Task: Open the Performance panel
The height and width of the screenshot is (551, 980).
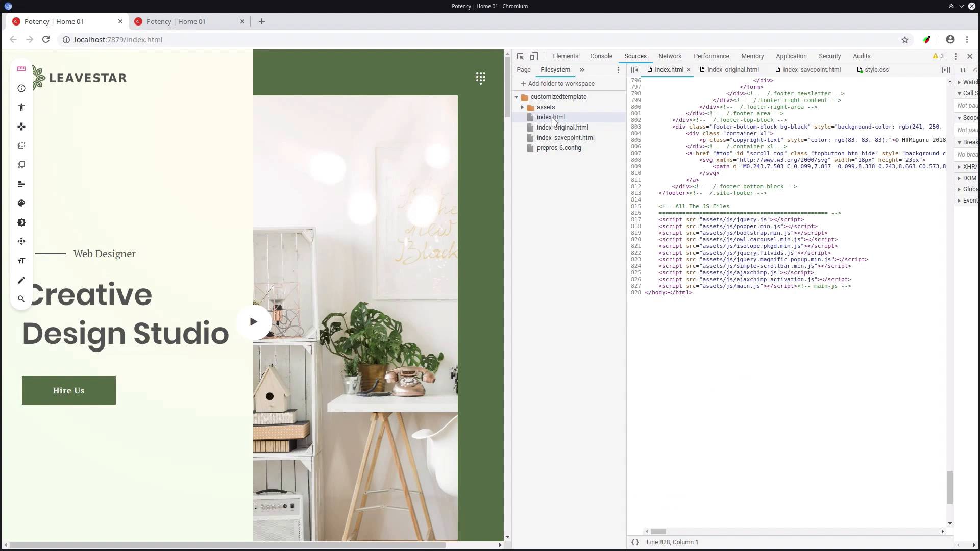Action: (x=711, y=56)
